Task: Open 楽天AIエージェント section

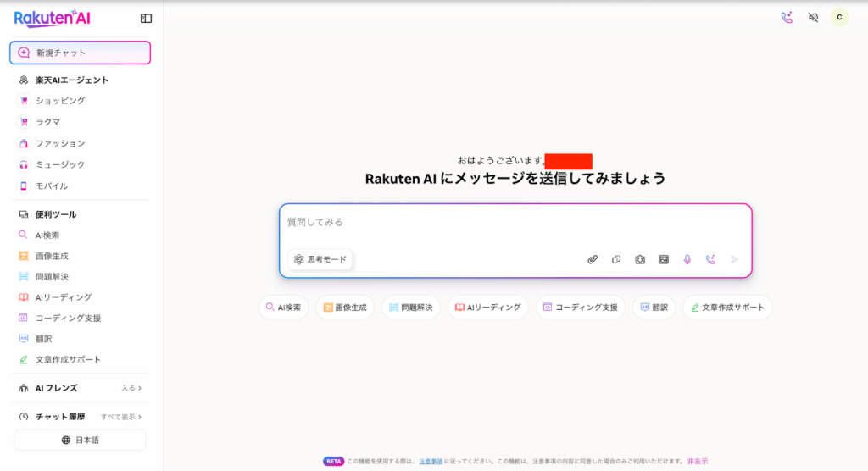Action: point(72,80)
